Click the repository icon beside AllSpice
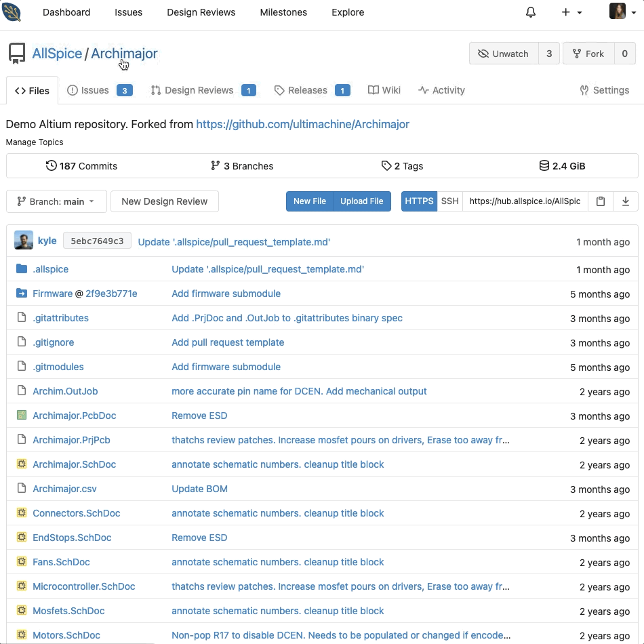Viewport: 644px width, 644px height. [x=17, y=54]
